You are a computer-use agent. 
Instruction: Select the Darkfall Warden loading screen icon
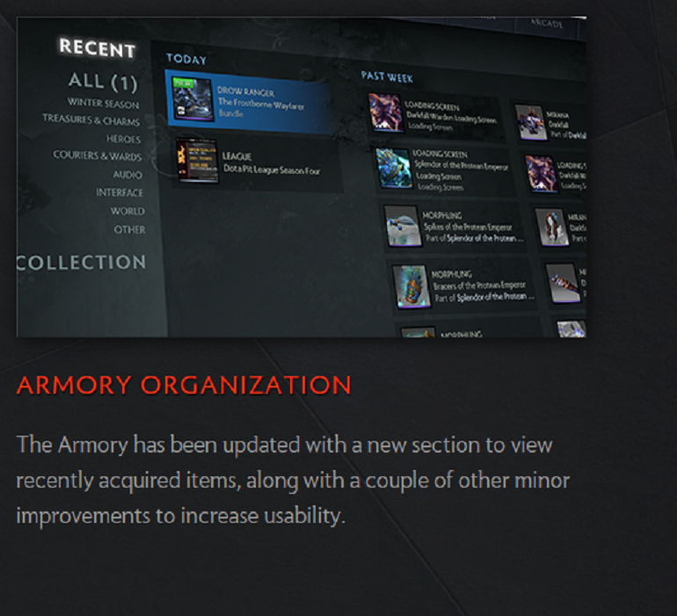tap(386, 112)
